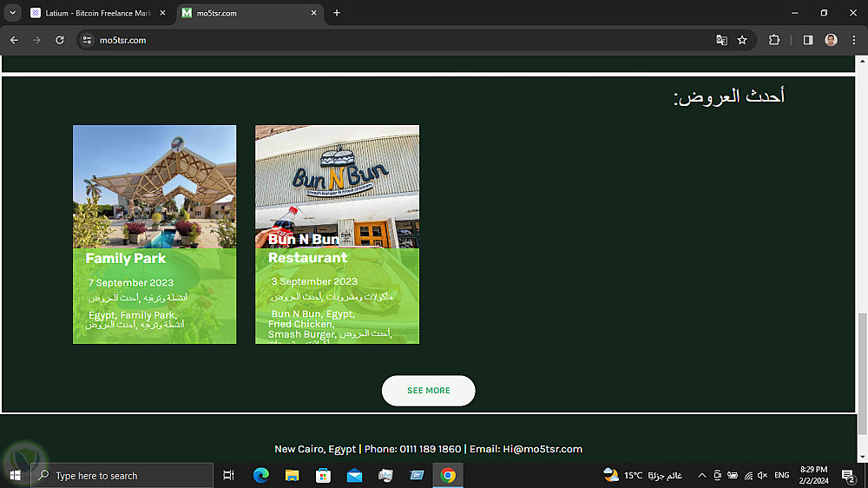Open Microsoft Store from the taskbar
The image size is (868, 488).
[323, 475]
